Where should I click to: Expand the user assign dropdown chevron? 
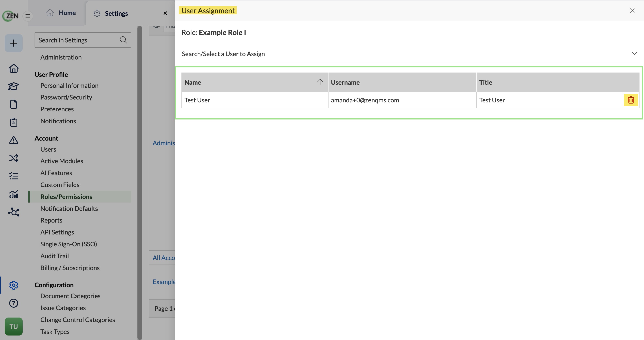634,53
